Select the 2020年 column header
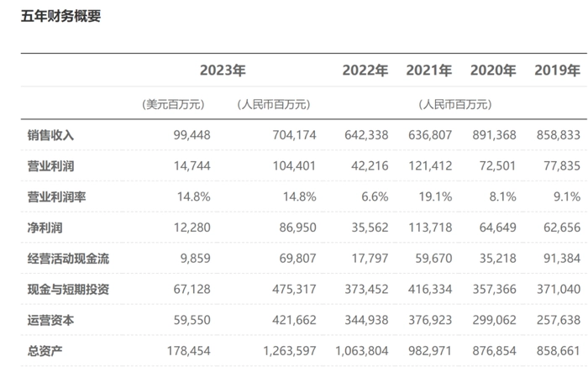The height and width of the screenshot is (367, 588). coord(493,71)
